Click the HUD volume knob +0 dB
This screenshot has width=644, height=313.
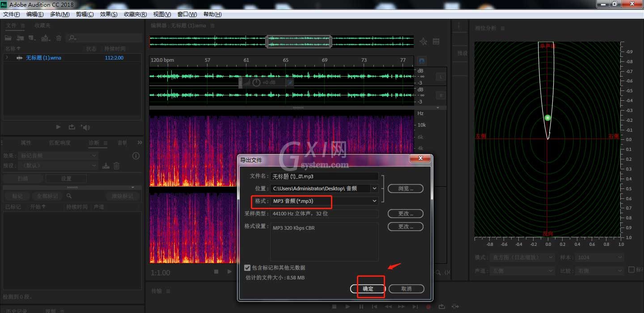257,82
